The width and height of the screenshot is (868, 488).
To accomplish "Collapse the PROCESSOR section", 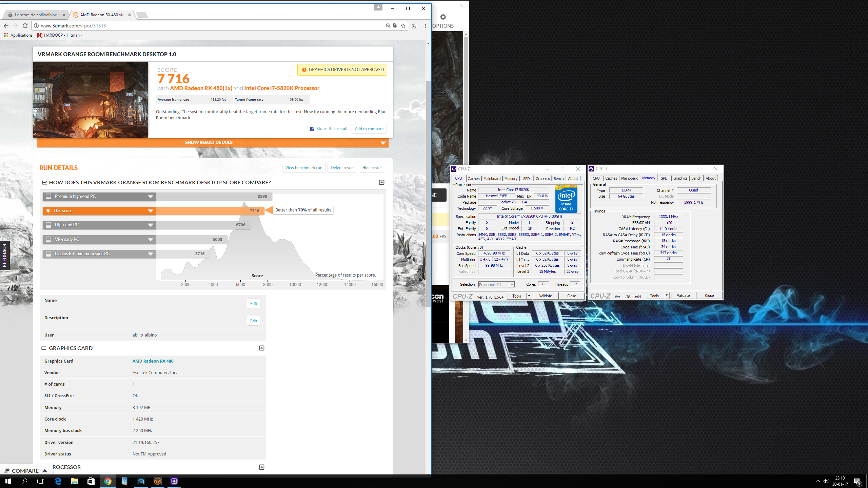I will coord(262,467).
